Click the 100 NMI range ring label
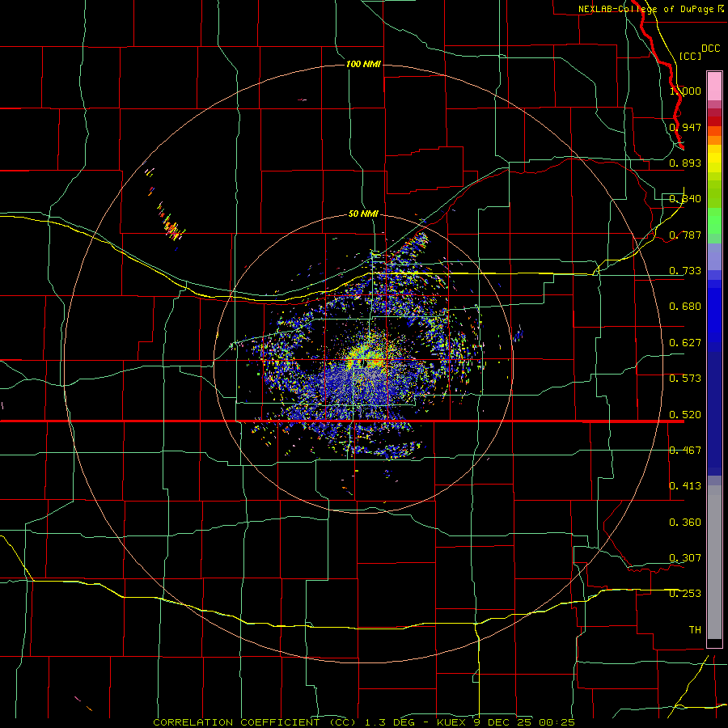 [363, 64]
